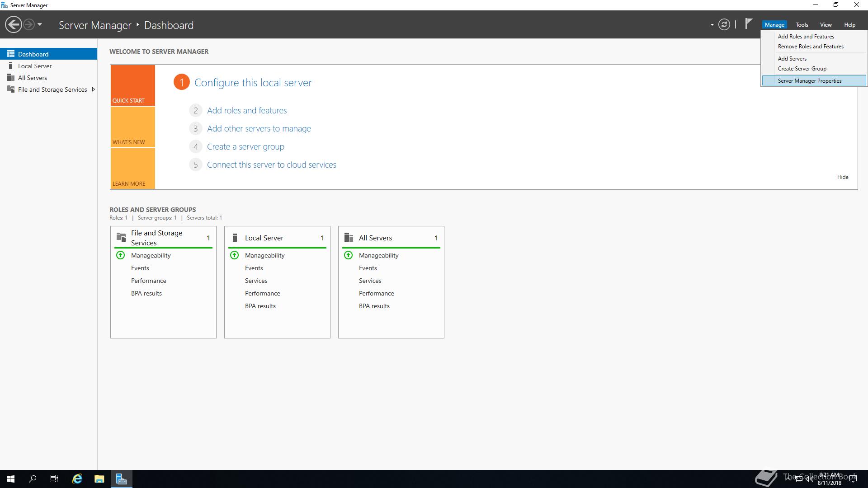Select Add Servers in Manage menu

pyautogui.click(x=792, y=59)
